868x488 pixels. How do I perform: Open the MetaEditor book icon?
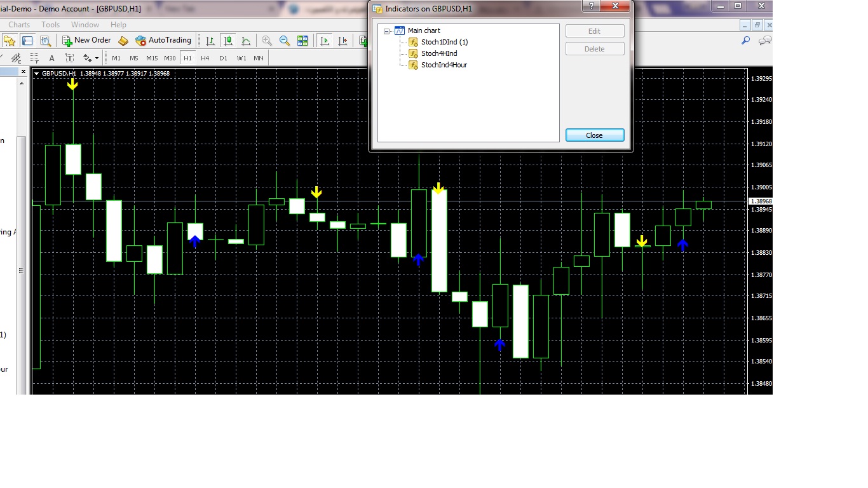tap(123, 41)
